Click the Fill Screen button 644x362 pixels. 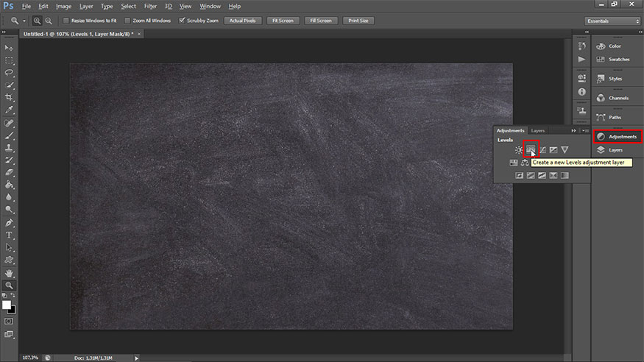(321, 21)
